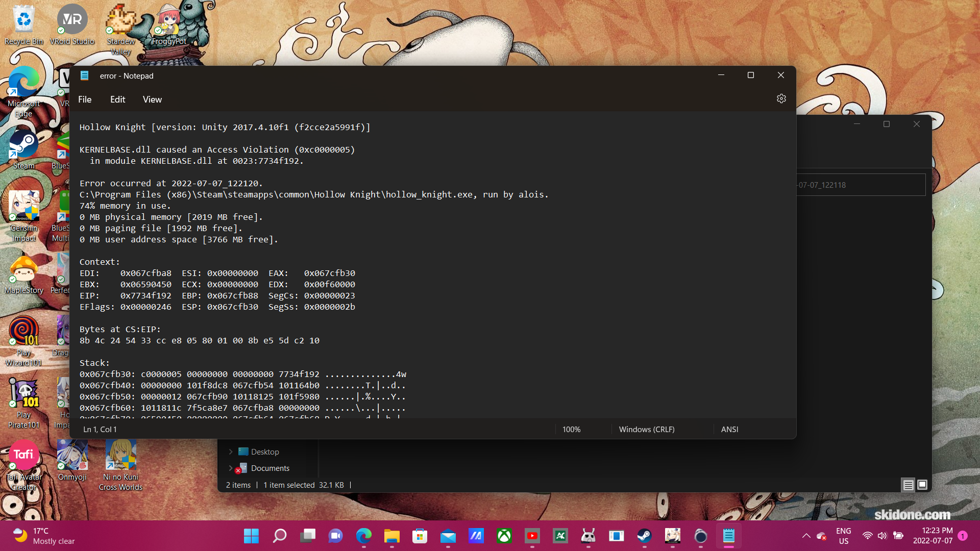
Task: Launch Stardew Valley desktop shortcut
Action: pyautogui.click(x=120, y=30)
